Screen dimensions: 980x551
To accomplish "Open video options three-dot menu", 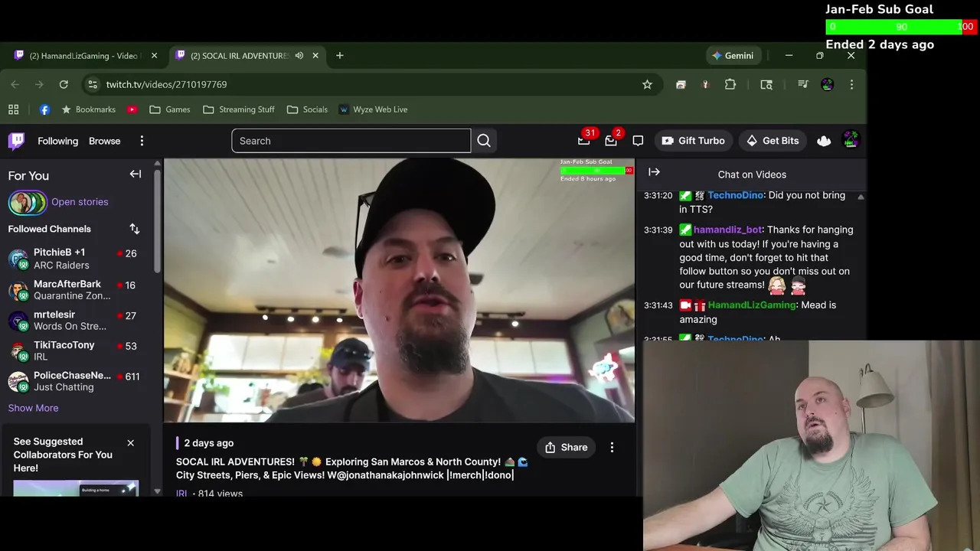I will click(612, 448).
